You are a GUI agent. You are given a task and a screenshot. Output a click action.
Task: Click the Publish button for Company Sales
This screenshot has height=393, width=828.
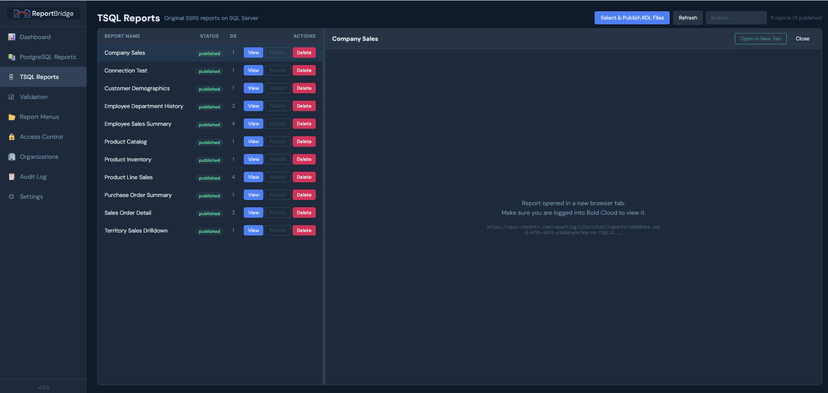click(x=278, y=53)
